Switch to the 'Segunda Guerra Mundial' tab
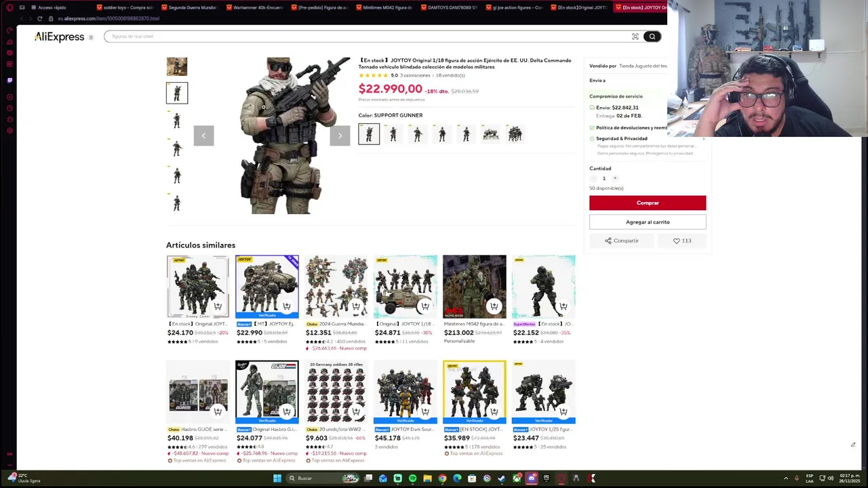Image resolution: width=868 pixels, height=488 pixels. pos(189,7)
